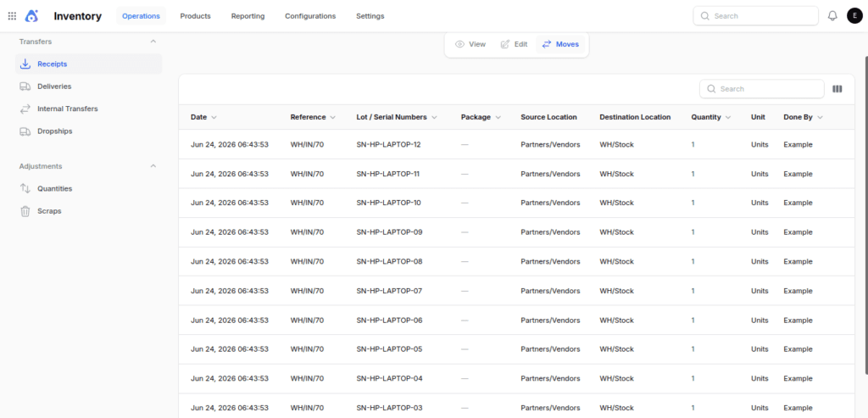Click WH/Stock in the SN-HP-LAPTOP-10 row
Screen dimensions: 868x418
[617, 203]
